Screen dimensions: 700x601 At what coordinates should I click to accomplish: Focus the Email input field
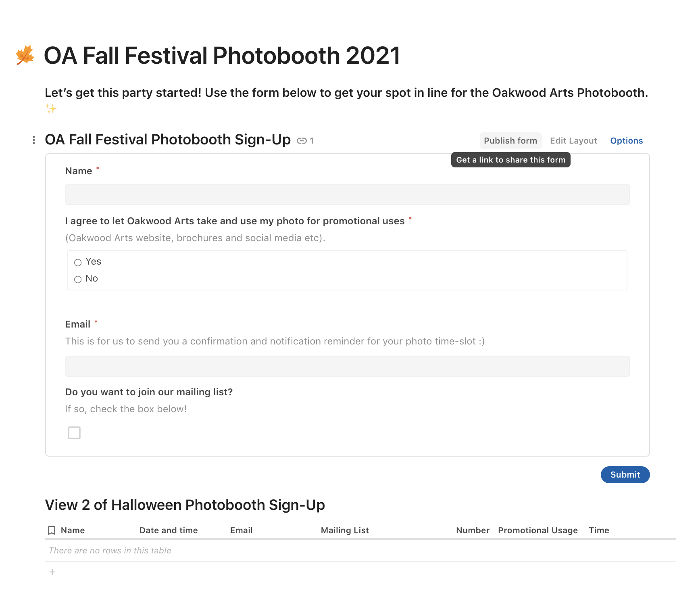pyautogui.click(x=347, y=366)
